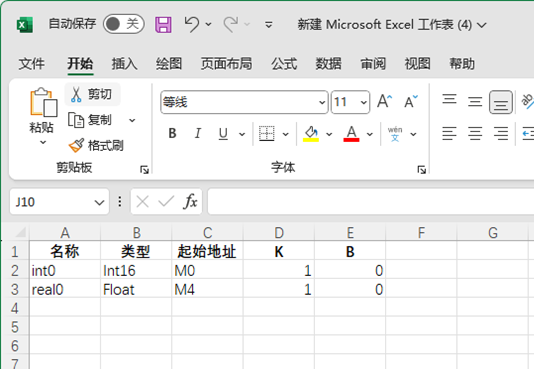Image resolution: width=534 pixels, height=369 pixels.
Task: Expand the 复制 dropdown arrow
Action: (132, 120)
